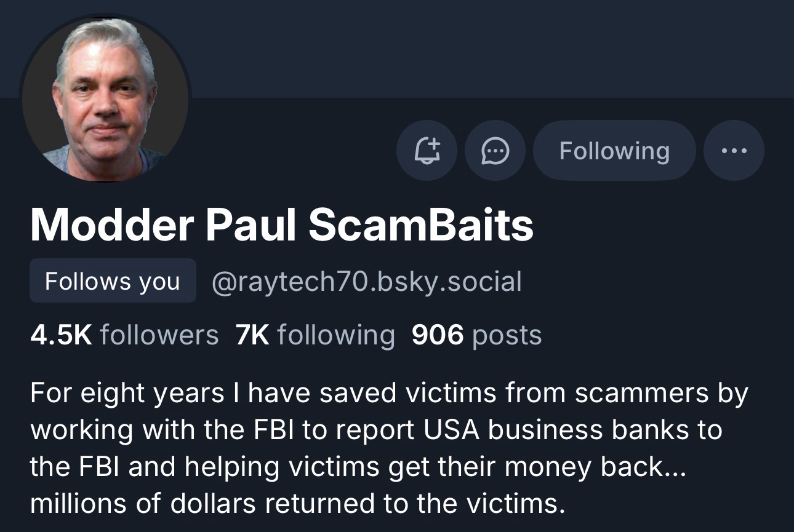View the profile avatar photo

click(x=105, y=98)
